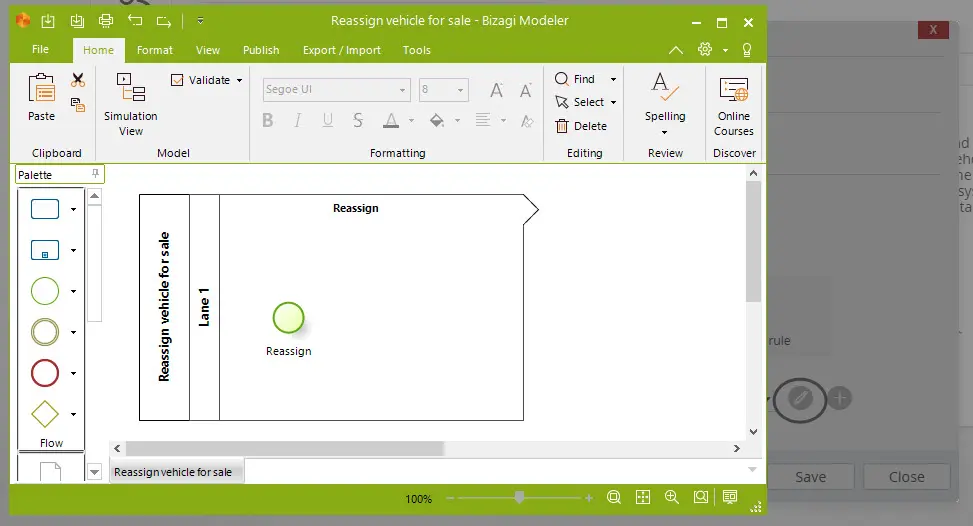Image resolution: width=973 pixels, height=526 pixels.
Task: Switch to the Format tab
Action: pyautogui.click(x=155, y=50)
